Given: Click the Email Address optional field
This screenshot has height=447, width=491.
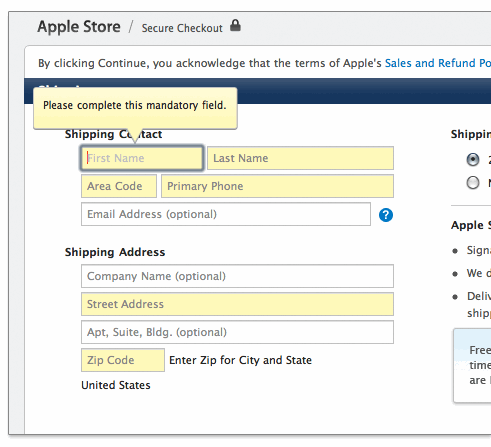Looking at the screenshot, I should 226,214.
